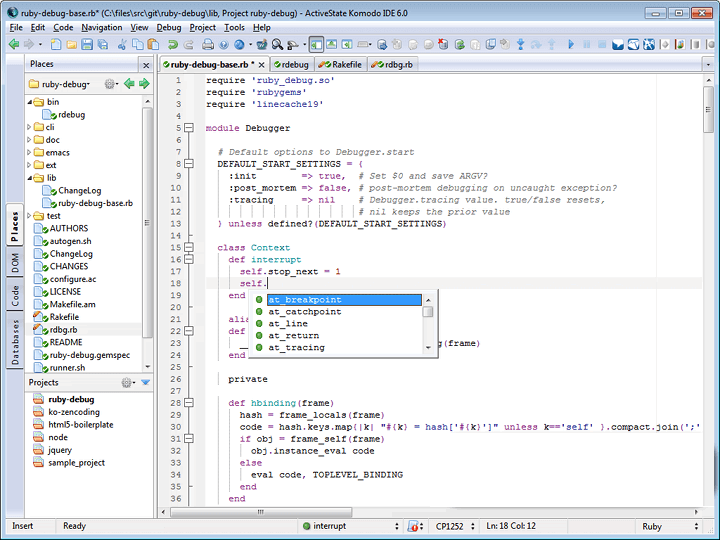Close the ruby-debug-base.rb tab

261,65
